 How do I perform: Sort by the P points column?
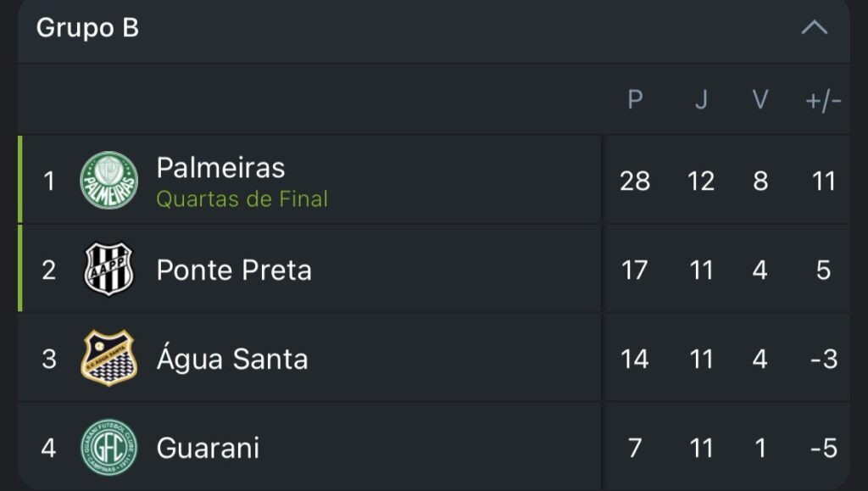[635, 100]
